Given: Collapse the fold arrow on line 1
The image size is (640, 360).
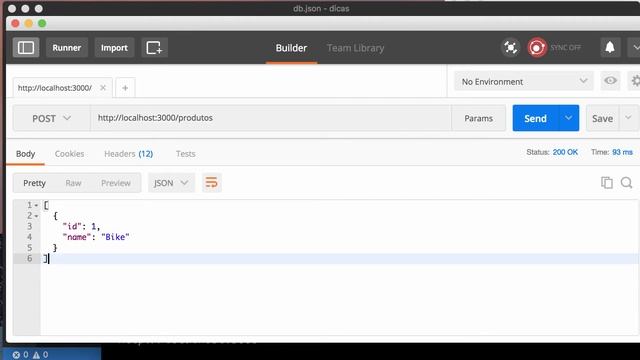Looking at the screenshot, I should 36,205.
